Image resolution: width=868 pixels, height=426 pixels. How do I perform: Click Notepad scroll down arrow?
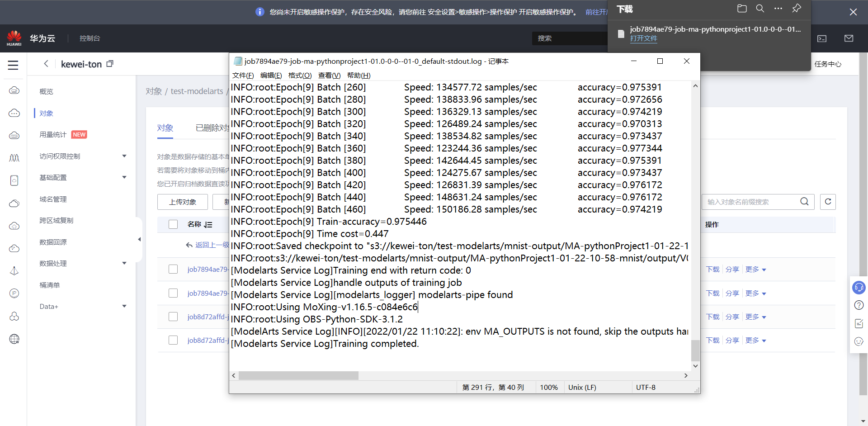(695, 366)
